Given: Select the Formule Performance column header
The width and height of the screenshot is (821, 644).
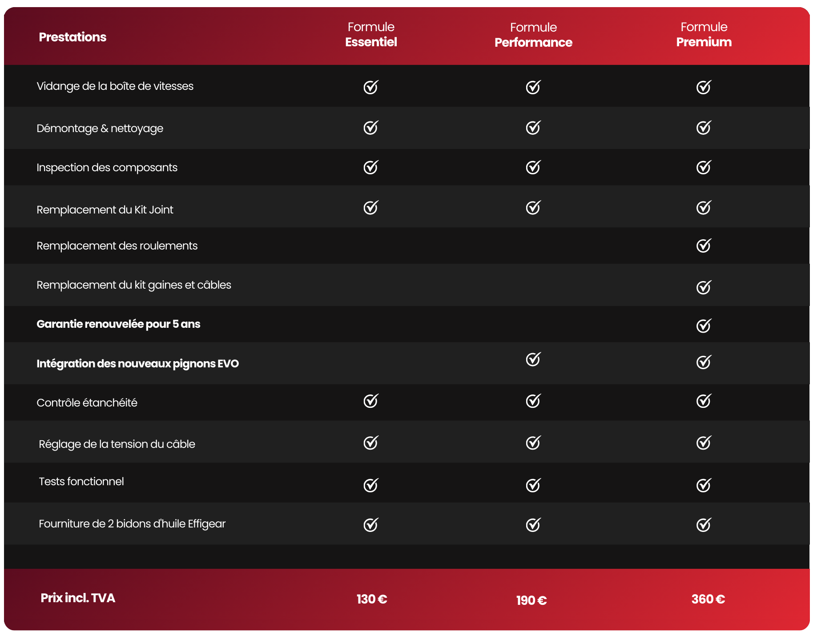Looking at the screenshot, I should (x=533, y=35).
